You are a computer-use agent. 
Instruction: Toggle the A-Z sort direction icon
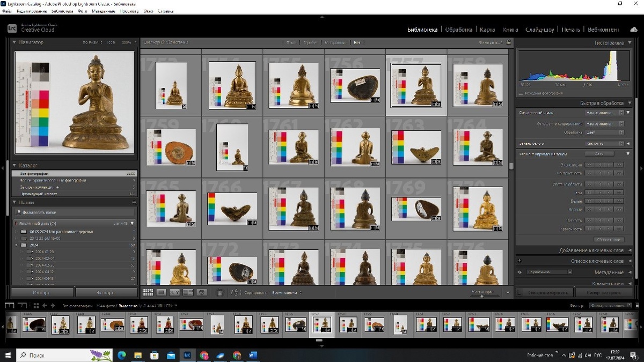(x=236, y=292)
